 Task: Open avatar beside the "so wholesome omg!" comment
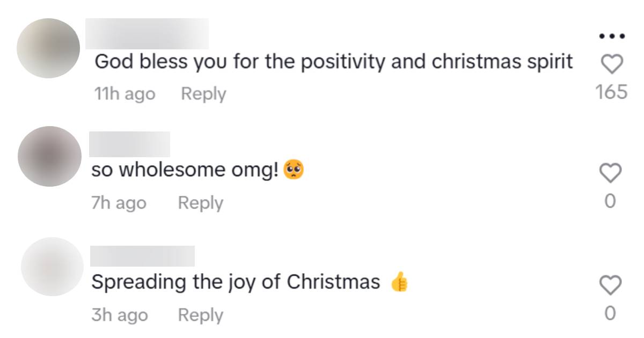tap(49, 157)
